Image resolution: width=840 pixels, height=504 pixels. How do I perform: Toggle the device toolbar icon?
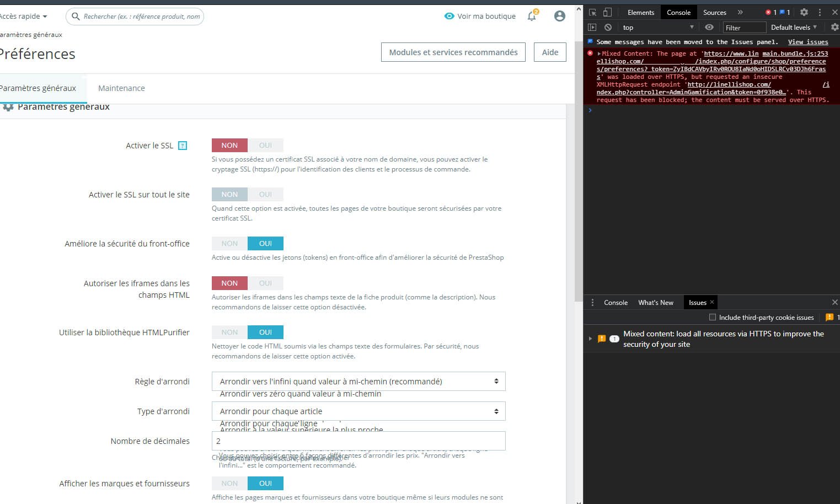(607, 12)
